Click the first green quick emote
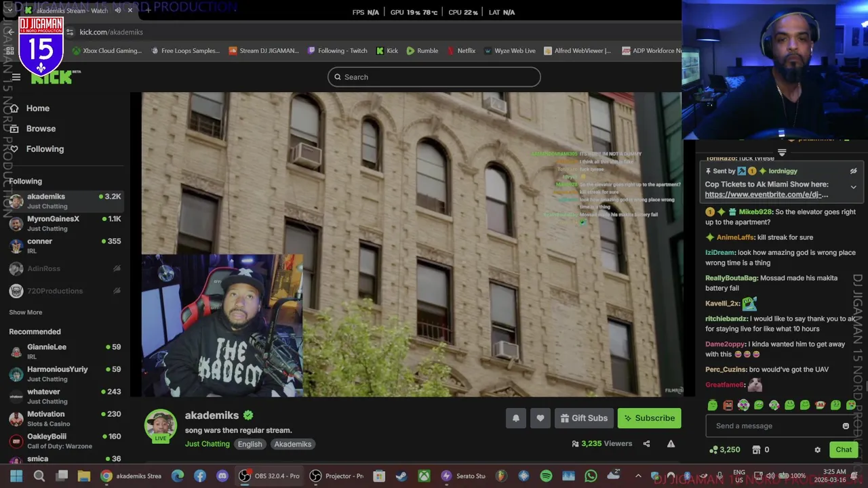Screen dimensions: 868x488 [712, 405]
